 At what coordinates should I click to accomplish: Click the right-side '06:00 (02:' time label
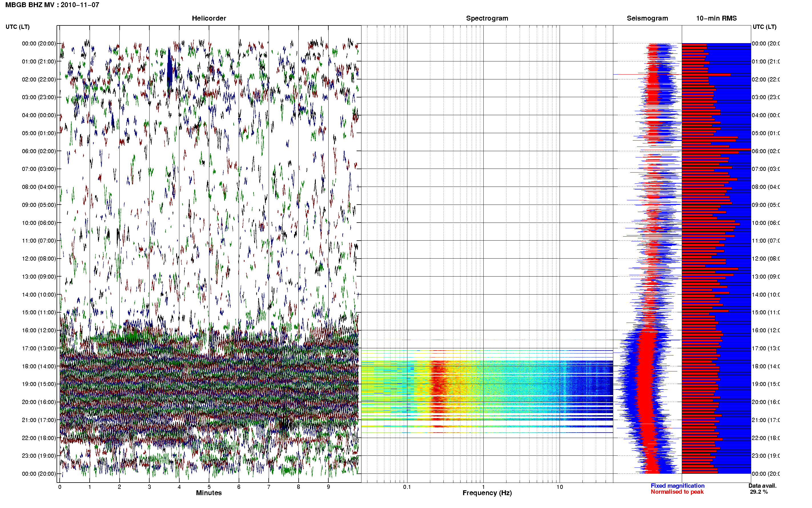(766, 151)
